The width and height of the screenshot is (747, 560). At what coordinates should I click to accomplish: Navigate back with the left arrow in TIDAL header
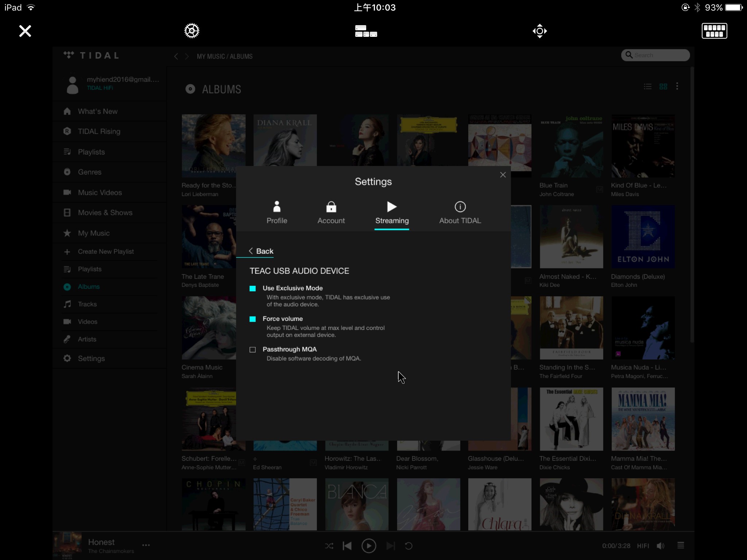pyautogui.click(x=176, y=56)
